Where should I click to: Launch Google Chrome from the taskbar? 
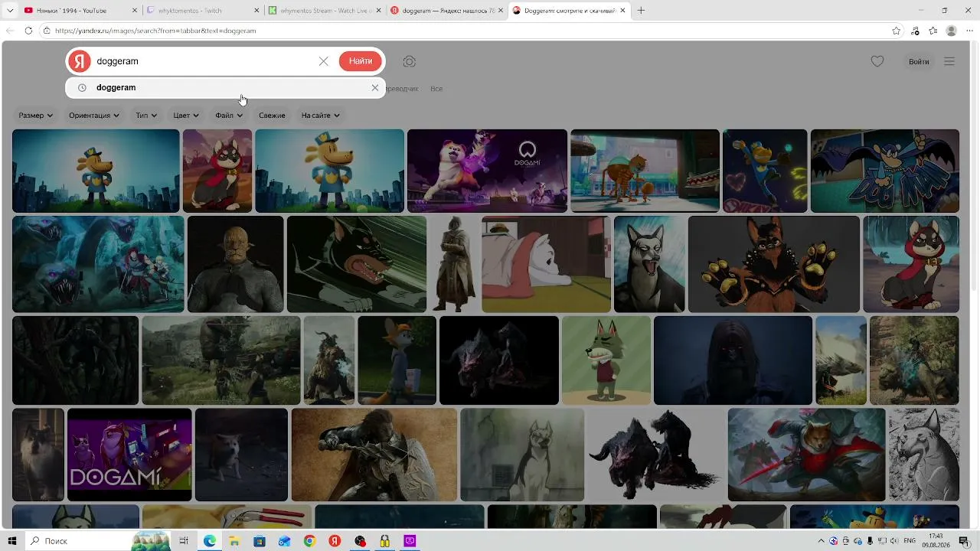click(x=309, y=541)
